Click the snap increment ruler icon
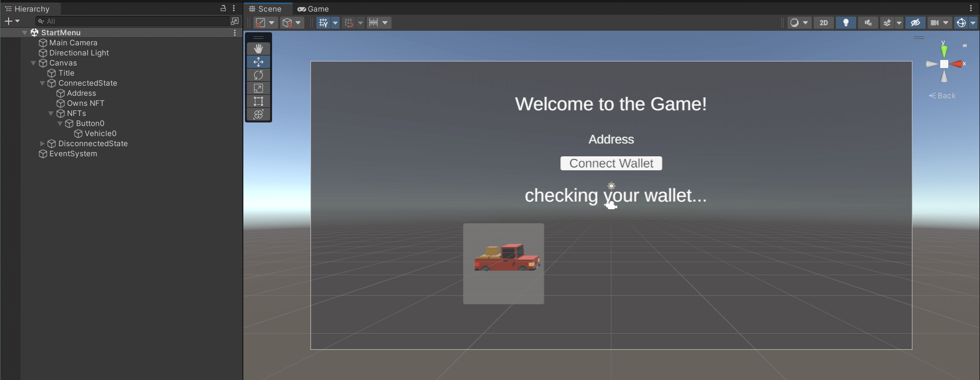The image size is (980, 380). coord(373,23)
